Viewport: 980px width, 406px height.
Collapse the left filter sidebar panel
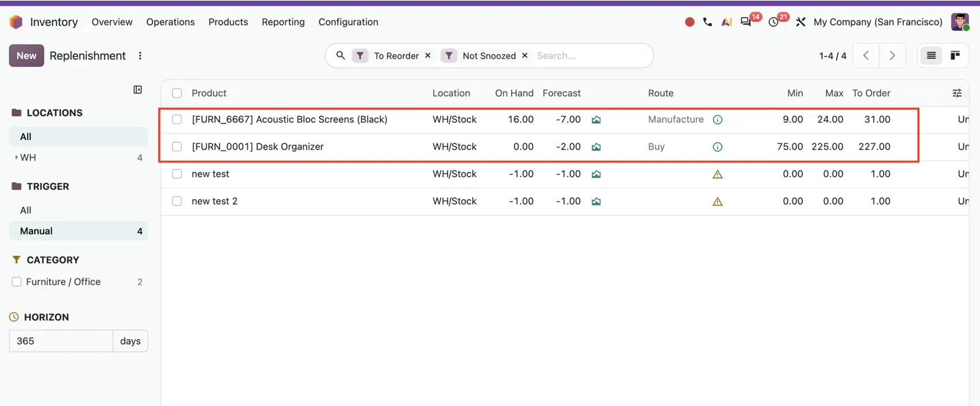(x=138, y=89)
